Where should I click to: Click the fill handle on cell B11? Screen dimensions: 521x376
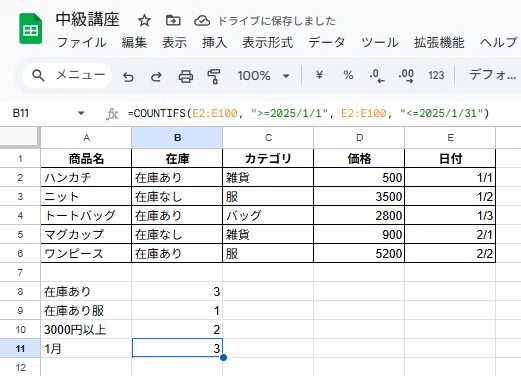click(223, 357)
